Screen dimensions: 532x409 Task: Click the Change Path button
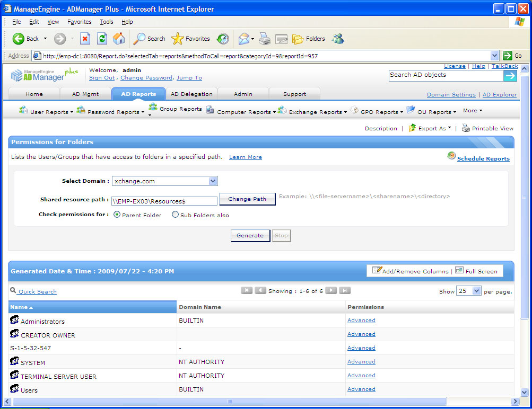point(247,199)
